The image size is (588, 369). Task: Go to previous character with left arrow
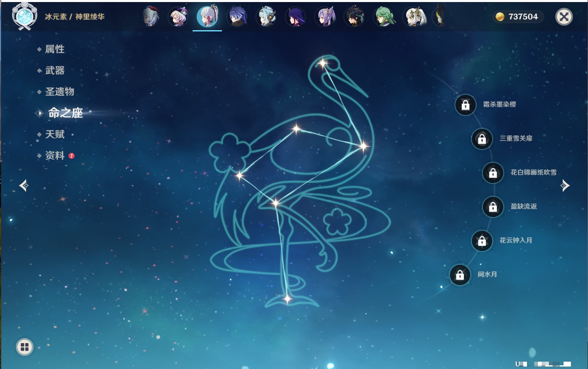(x=24, y=186)
